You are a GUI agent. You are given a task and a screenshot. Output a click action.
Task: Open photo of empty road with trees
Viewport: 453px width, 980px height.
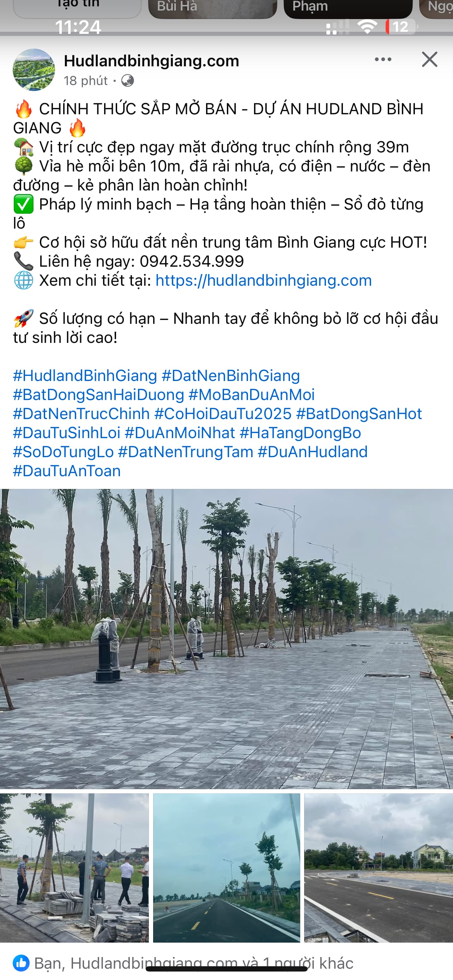(226, 868)
